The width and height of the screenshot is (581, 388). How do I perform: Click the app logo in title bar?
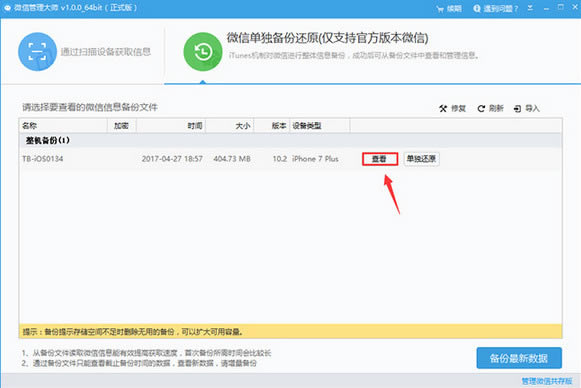7,8
